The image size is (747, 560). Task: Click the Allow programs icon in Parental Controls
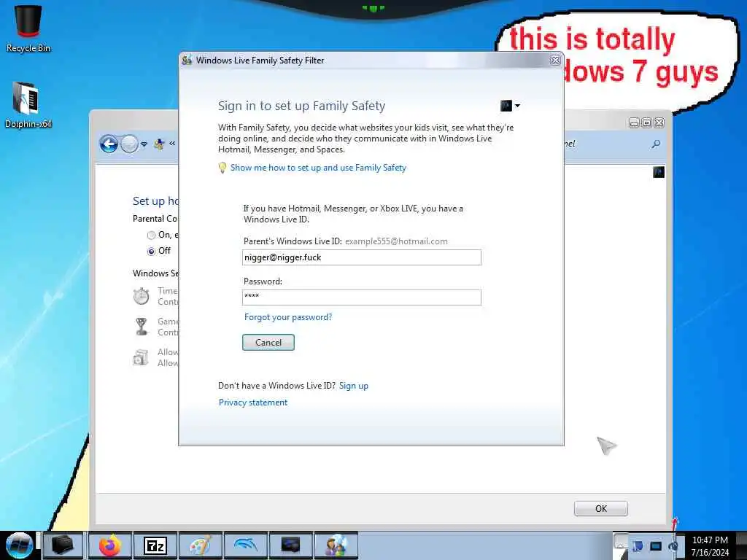coord(141,357)
